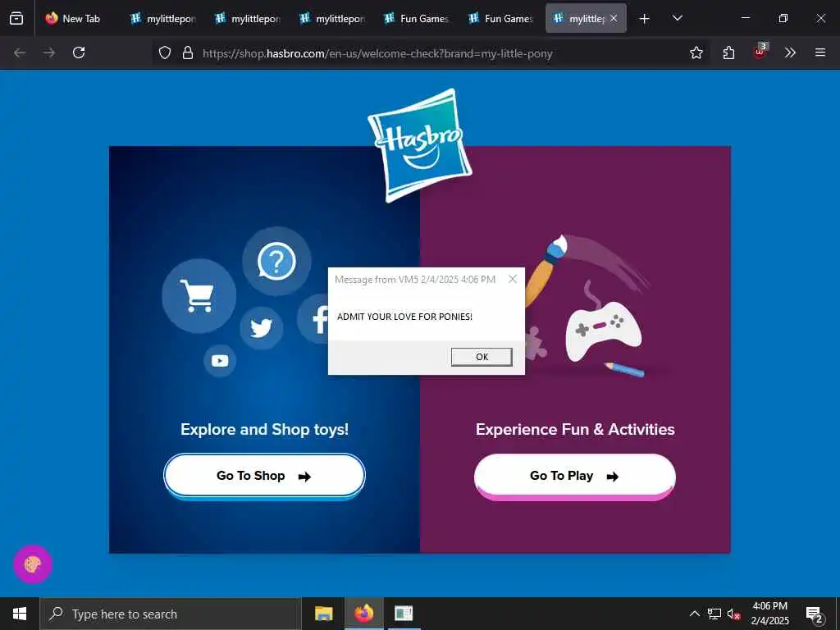Viewport: 840px width, 630px height.
Task: Open the notification center icon
Action: click(815, 614)
